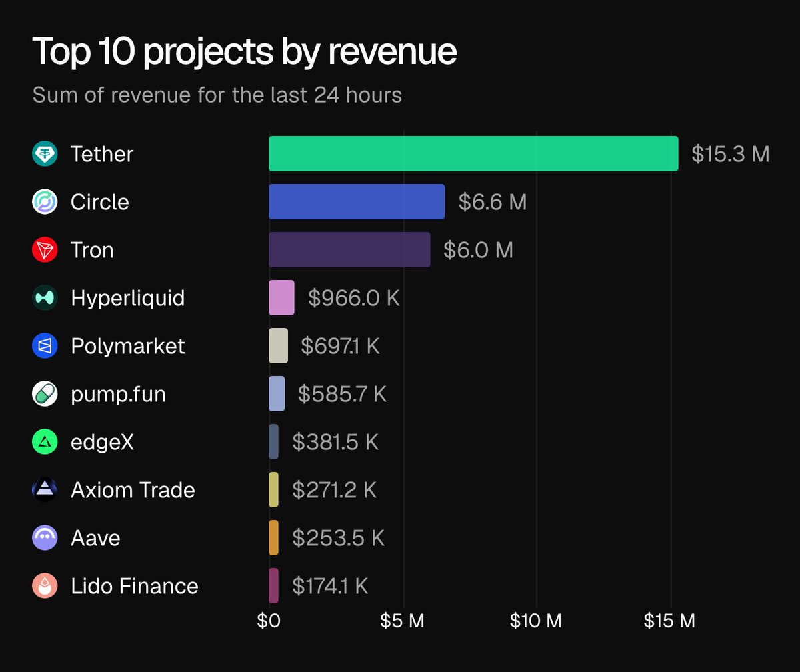The width and height of the screenshot is (800, 672).
Task: Select the blue Circle revenue bar
Action: click(x=357, y=202)
